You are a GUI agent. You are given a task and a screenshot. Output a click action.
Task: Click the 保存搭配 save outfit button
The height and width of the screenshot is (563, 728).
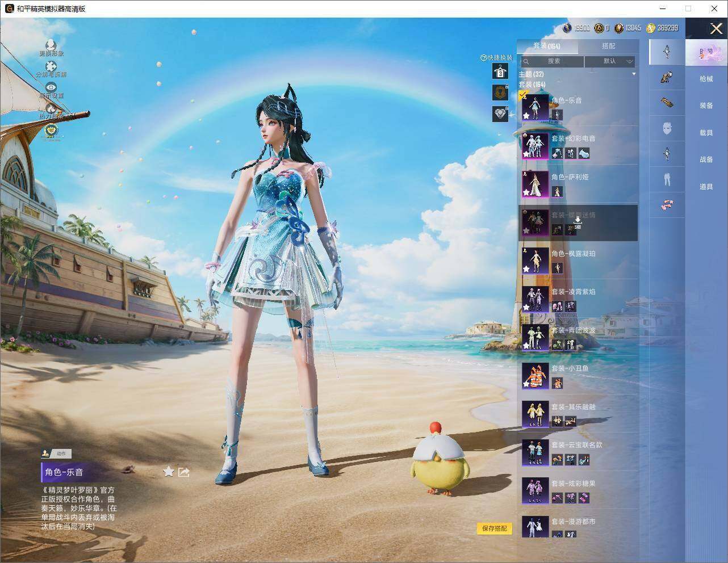pyautogui.click(x=494, y=528)
